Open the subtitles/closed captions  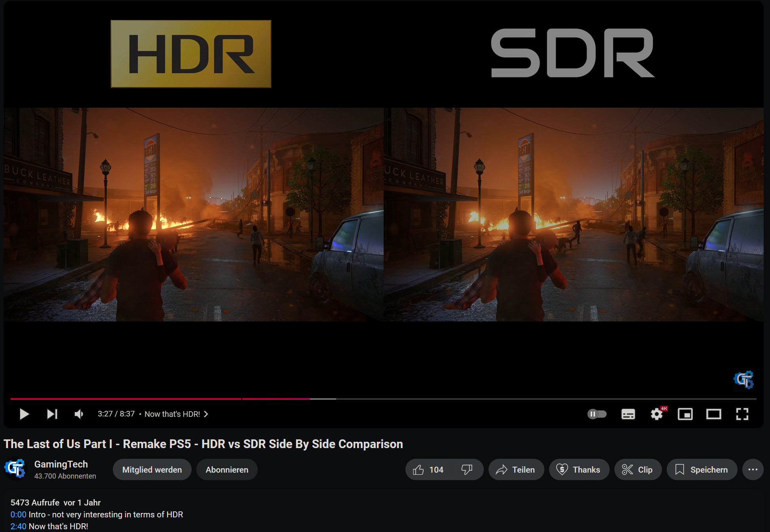point(628,414)
